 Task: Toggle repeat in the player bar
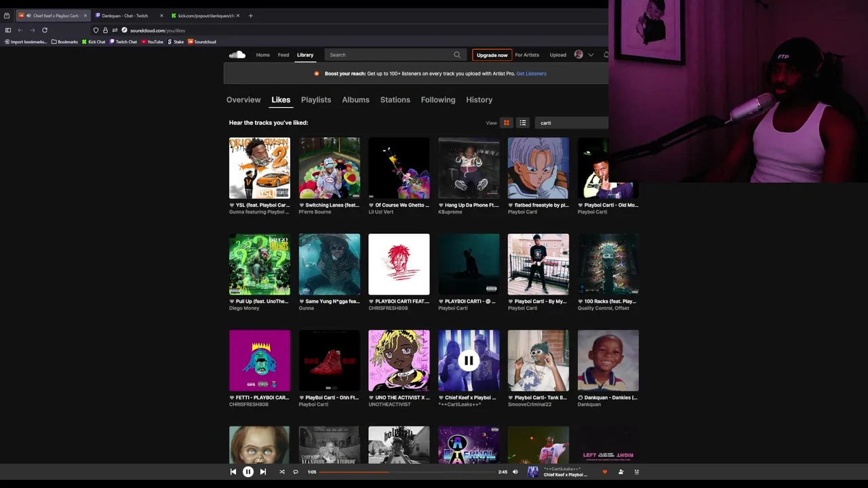(296, 472)
